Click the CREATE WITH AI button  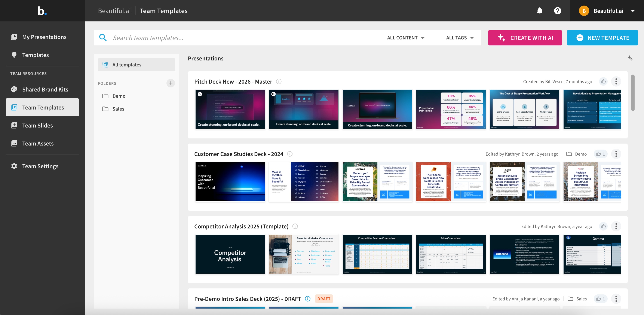point(525,38)
